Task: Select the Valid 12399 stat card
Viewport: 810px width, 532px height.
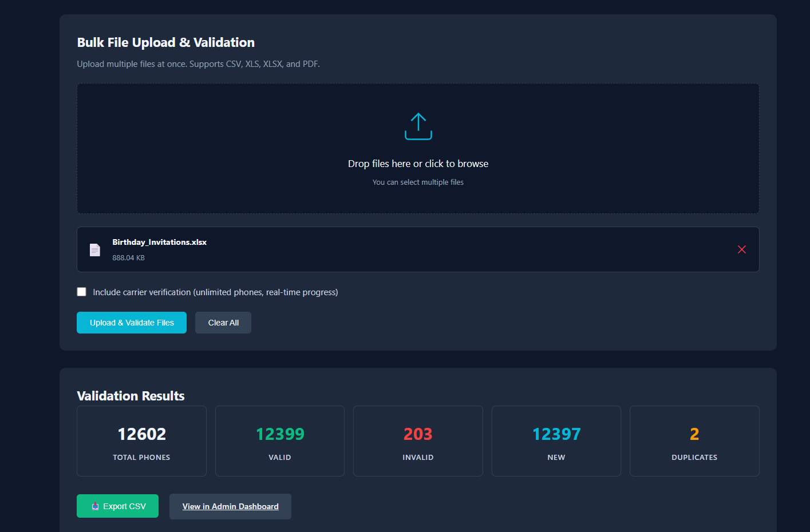Action: coord(280,441)
